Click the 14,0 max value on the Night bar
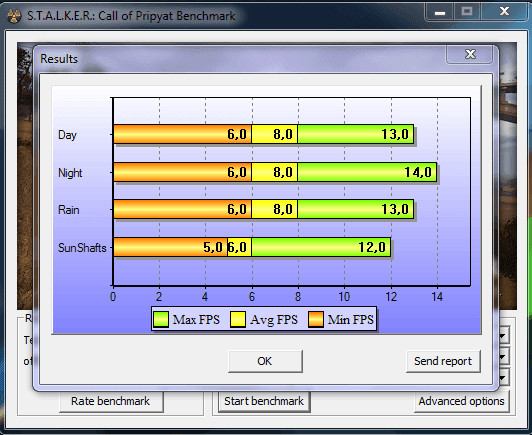The height and width of the screenshot is (435, 532). click(x=418, y=172)
